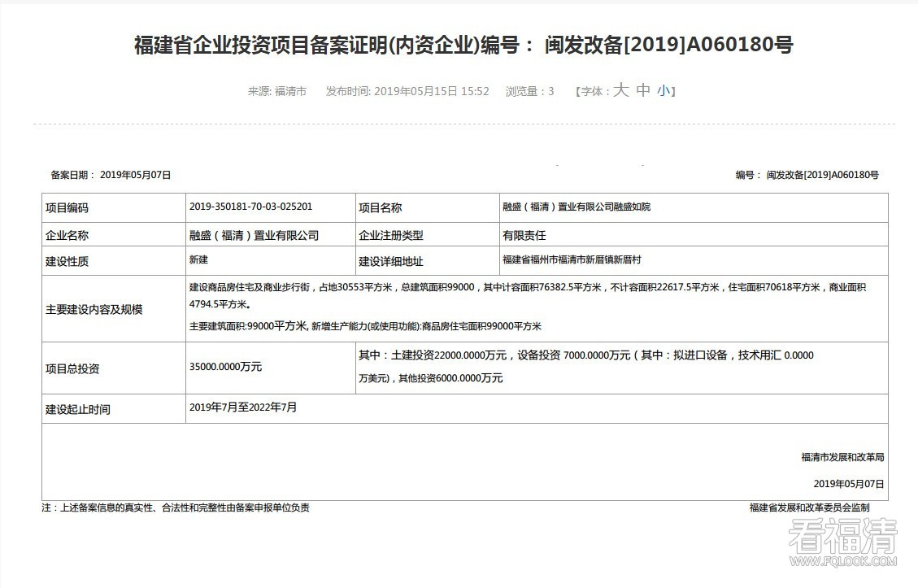Viewport: 918px width, 588px height.
Task: Click the 主要建设内容及规模 label cell
Action: (x=114, y=309)
